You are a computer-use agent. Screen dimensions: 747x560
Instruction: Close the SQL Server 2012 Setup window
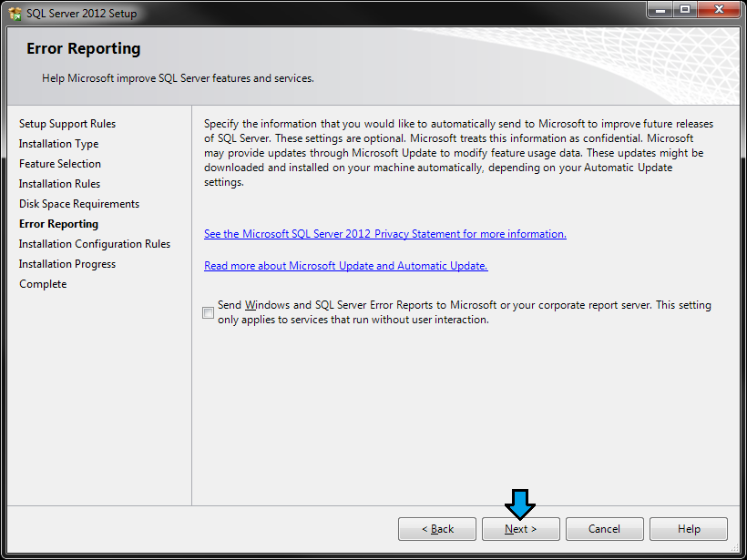click(719, 10)
